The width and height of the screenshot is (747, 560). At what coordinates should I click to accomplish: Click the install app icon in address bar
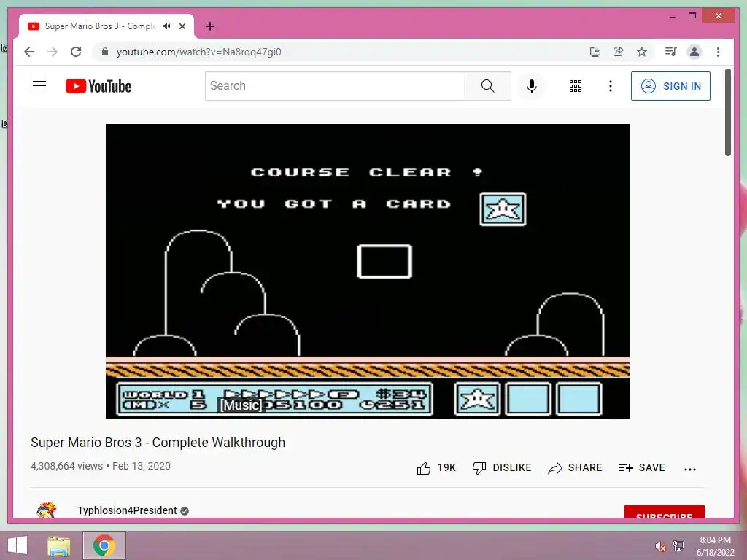click(595, 52)
